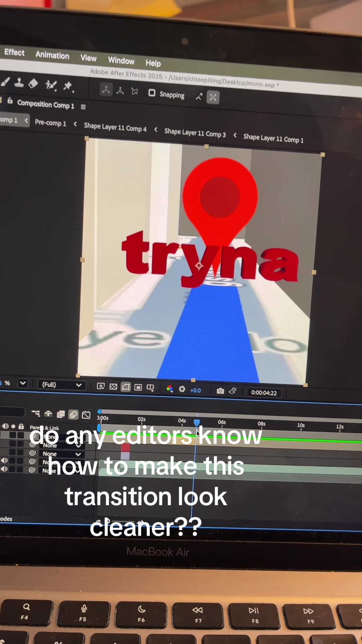Select the red layer bar in timeline
Viewport: 362px width, 644px height.
pyautogui.click(x=125, y=447)
